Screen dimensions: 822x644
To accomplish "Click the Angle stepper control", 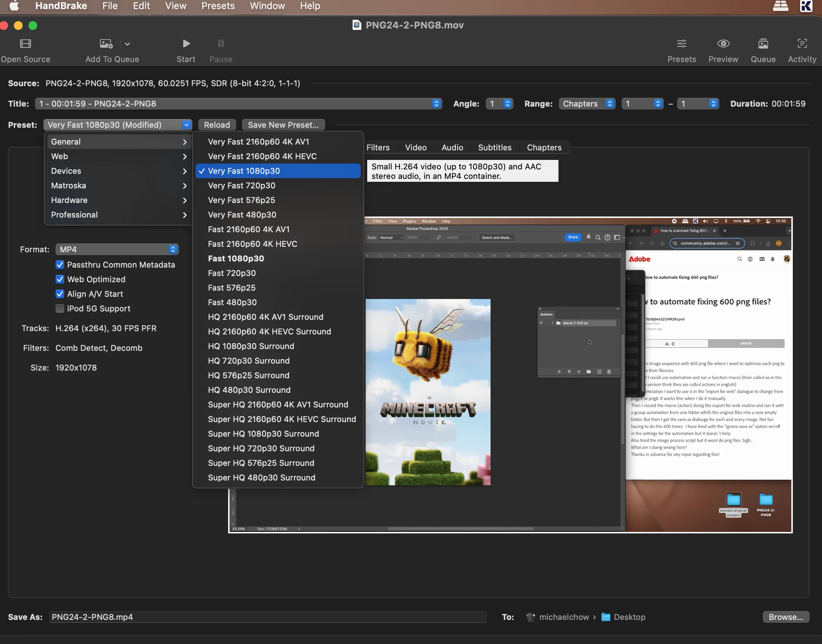I will tap(507, 104).
